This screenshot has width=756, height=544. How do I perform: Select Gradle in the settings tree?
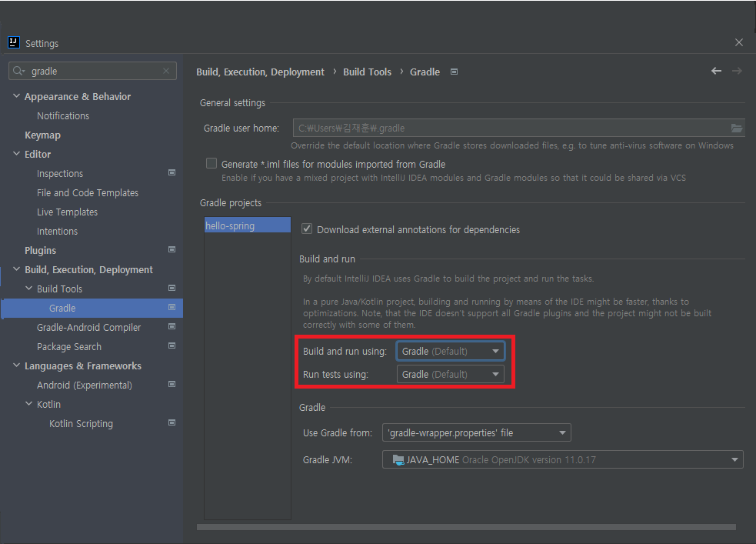pos(92,309)
